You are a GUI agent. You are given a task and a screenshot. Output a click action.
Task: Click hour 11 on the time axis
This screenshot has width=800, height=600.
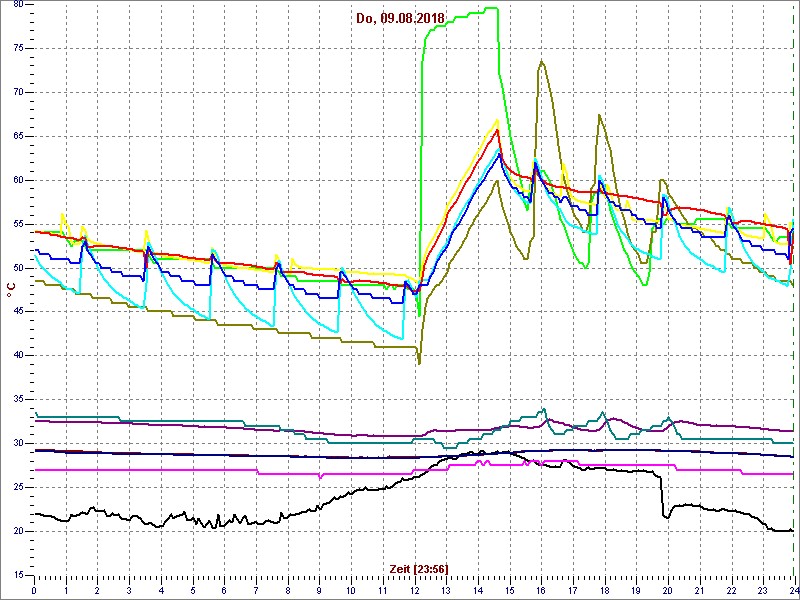tap(383, 590)
